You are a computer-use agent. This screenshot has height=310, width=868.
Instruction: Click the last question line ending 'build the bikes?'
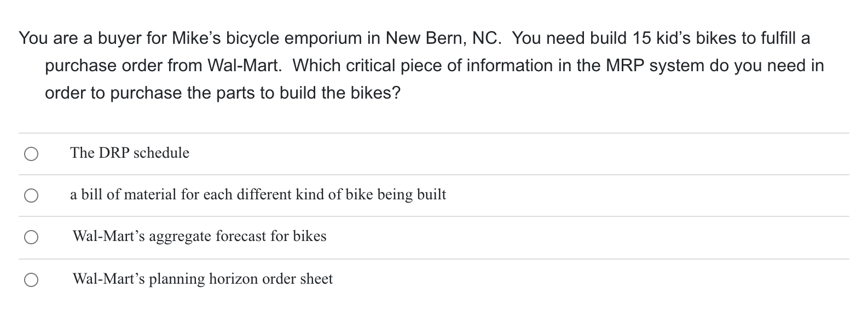[222, 93]
